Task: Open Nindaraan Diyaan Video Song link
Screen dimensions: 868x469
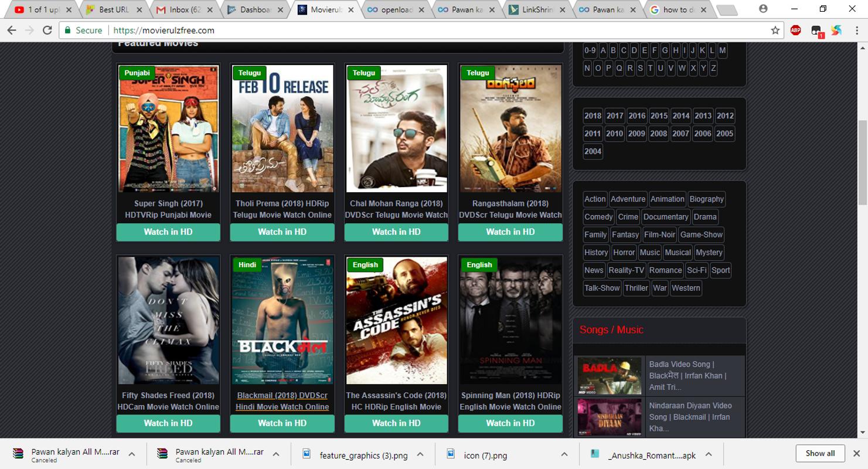Action: coord(690,417)
